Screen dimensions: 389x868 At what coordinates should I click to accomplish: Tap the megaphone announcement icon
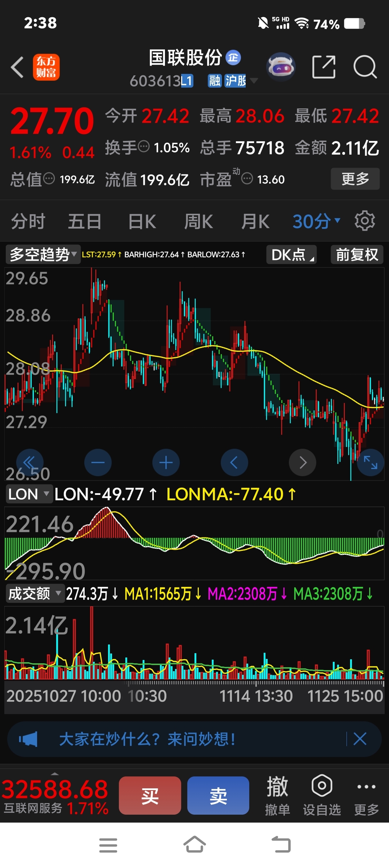pyautogui.click(x=28, y=739)
